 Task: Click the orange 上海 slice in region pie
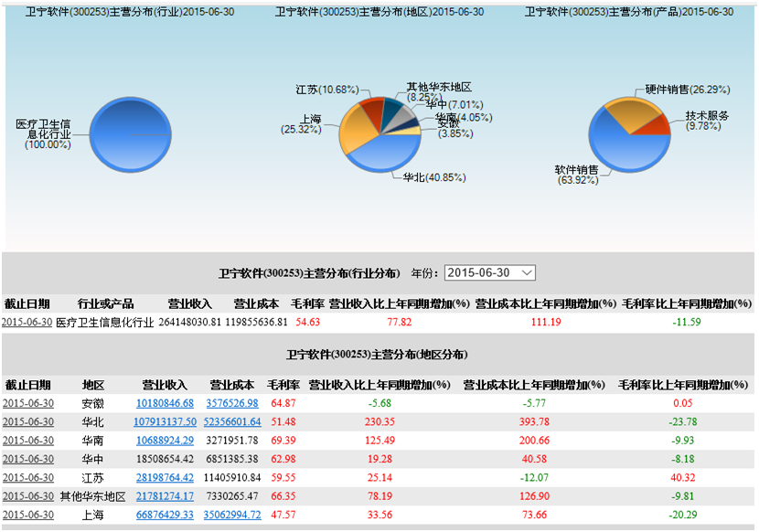point(354,133)
